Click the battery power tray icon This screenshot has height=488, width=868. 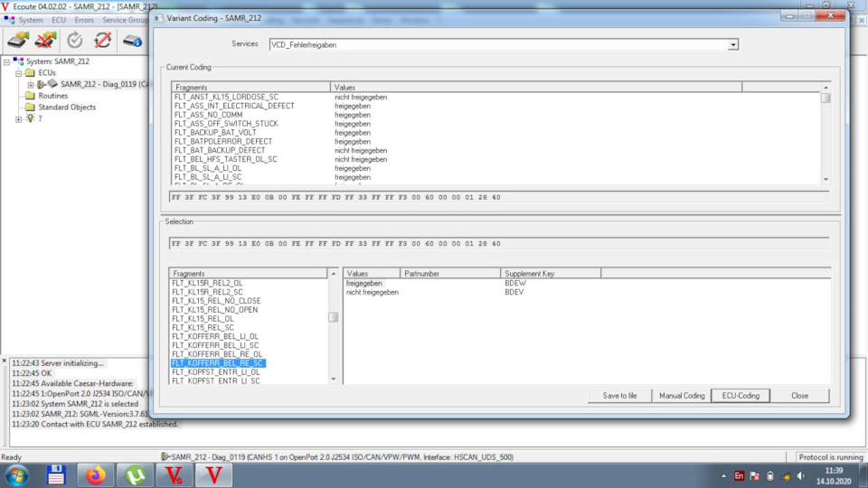(770, 476)
